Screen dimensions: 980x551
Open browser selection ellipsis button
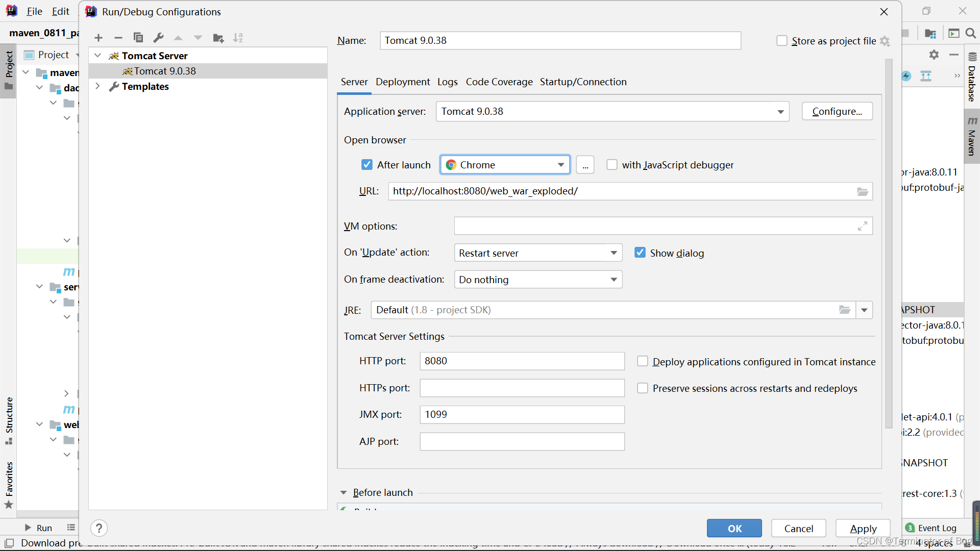pyautogui.click(x=585, y=165)
